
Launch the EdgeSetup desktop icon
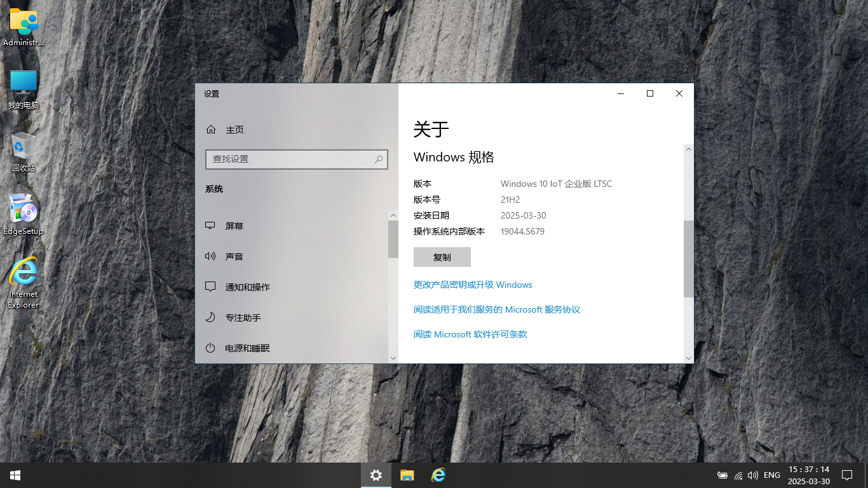pos(24,215)
